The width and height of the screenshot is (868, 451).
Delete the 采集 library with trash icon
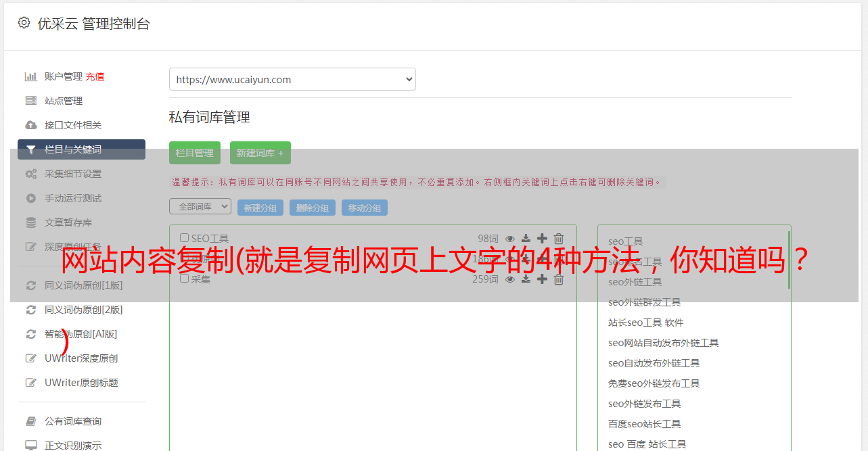pos(559,279)
